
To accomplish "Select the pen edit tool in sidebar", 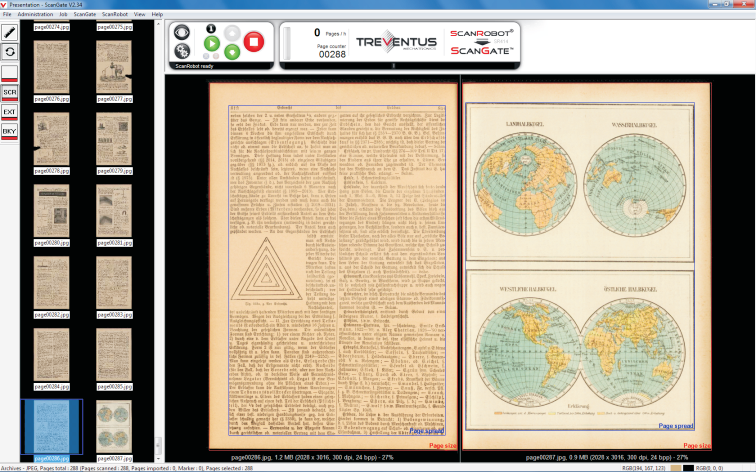I will pos(10,32).
